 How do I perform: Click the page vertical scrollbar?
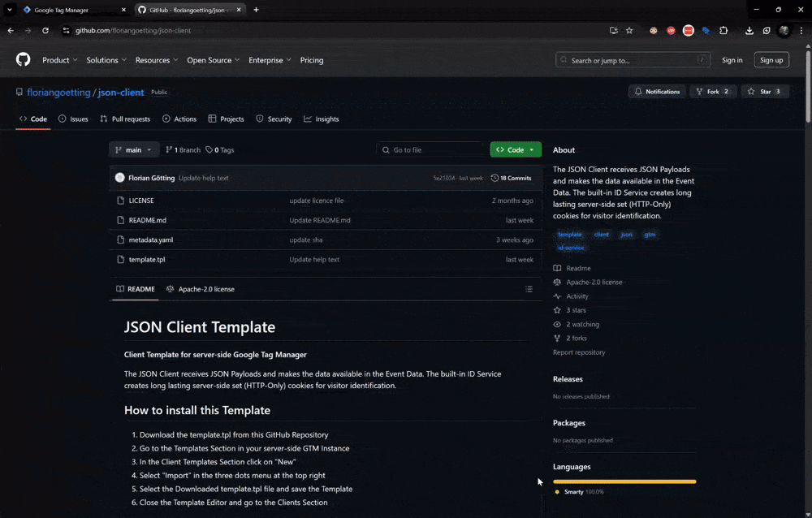tap(808, 85)
